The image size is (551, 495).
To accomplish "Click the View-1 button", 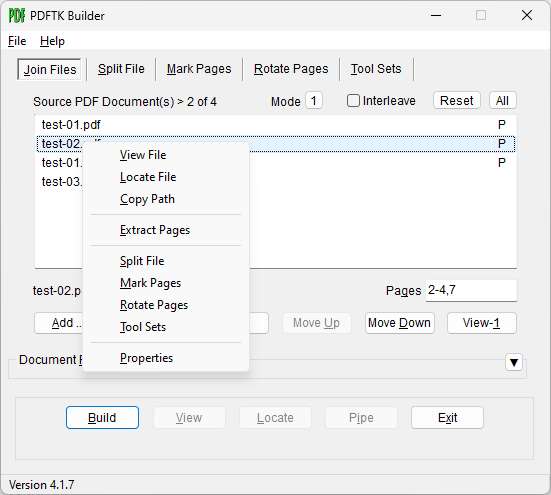I will [481, 323].
